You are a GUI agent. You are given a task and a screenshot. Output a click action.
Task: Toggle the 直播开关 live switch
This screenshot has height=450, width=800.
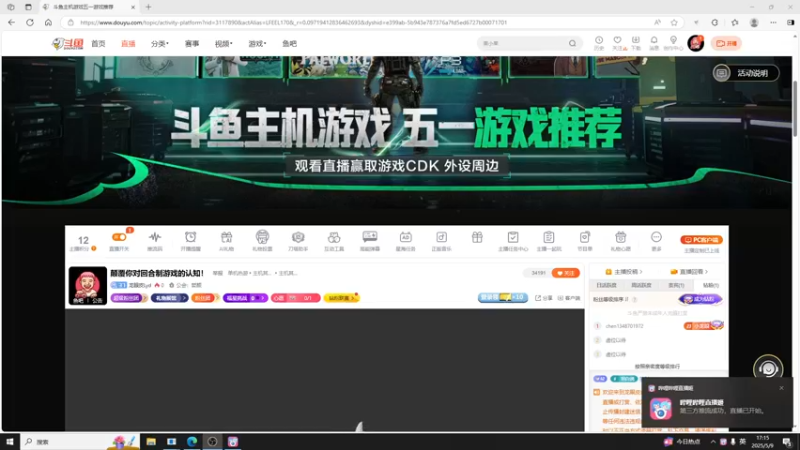[119, 237]
